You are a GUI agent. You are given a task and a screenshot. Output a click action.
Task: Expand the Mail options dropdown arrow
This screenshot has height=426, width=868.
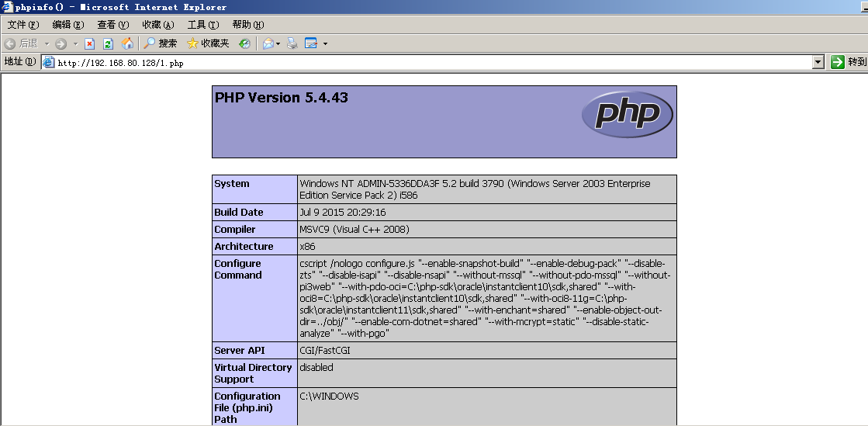278,43
